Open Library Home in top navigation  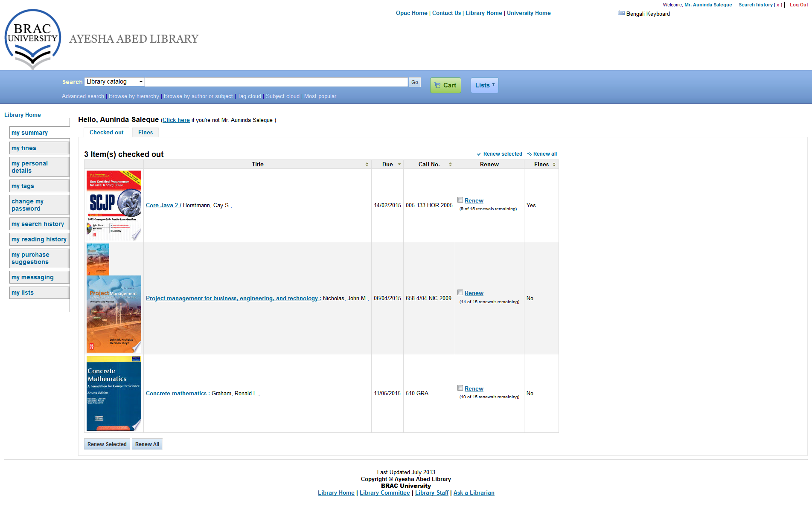pyautogui.click(x=483, y=13)
